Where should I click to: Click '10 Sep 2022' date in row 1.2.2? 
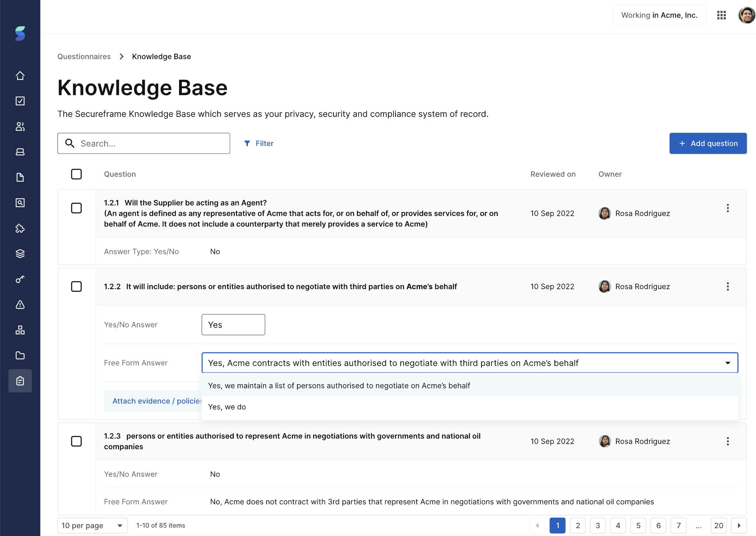[552, 286]
